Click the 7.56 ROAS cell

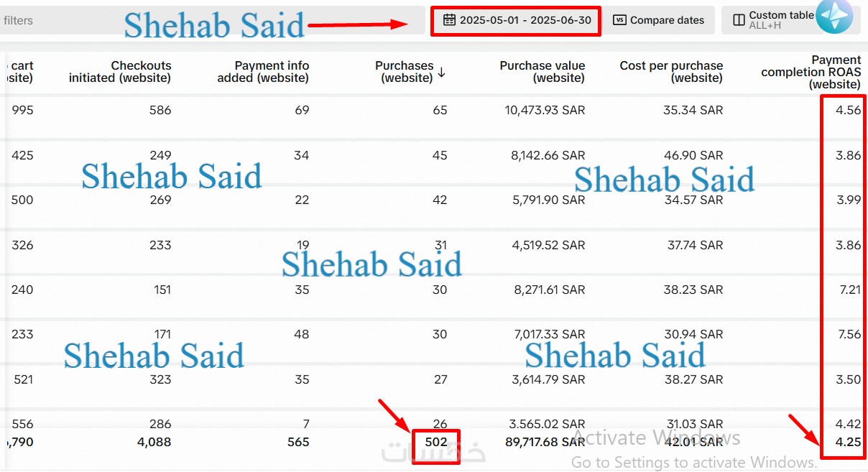(x=849, y=334)
